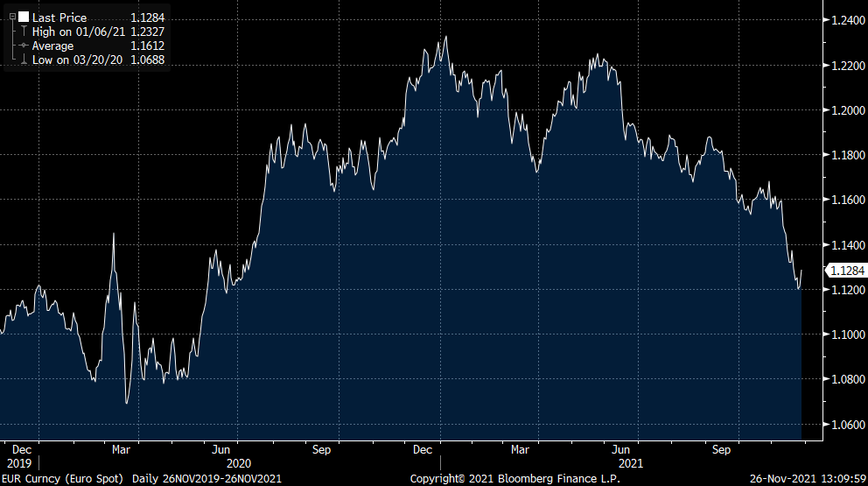The width and height of the screenshot is (868, 486).
Task: Select the Low on 03/20/20 legend entry
Action: (x=78, y=60)
